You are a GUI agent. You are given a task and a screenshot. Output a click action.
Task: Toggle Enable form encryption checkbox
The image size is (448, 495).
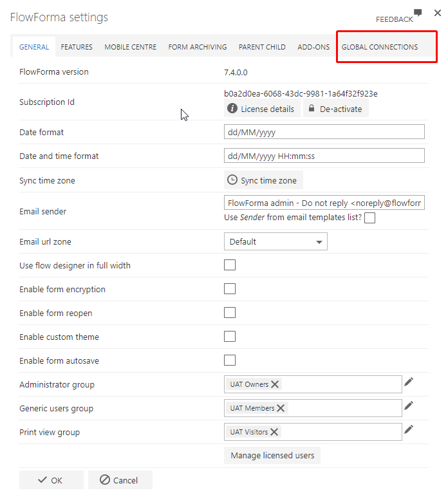point(230,289)
